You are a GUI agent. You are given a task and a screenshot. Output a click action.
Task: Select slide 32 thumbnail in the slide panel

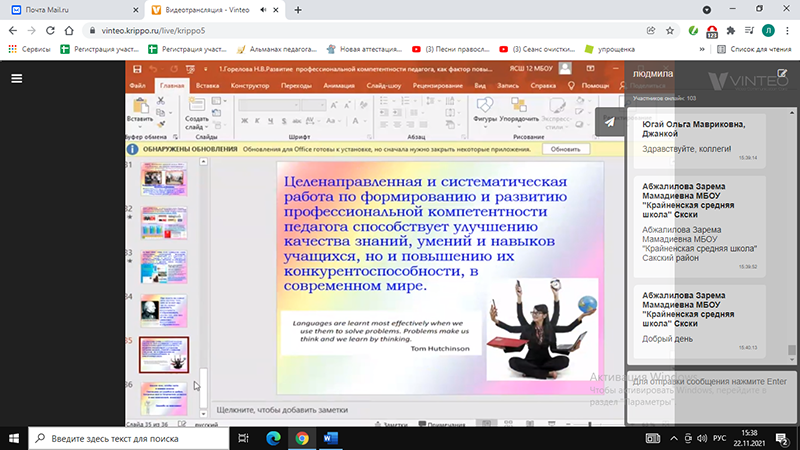pyautogui.click(x=164, y=222)
